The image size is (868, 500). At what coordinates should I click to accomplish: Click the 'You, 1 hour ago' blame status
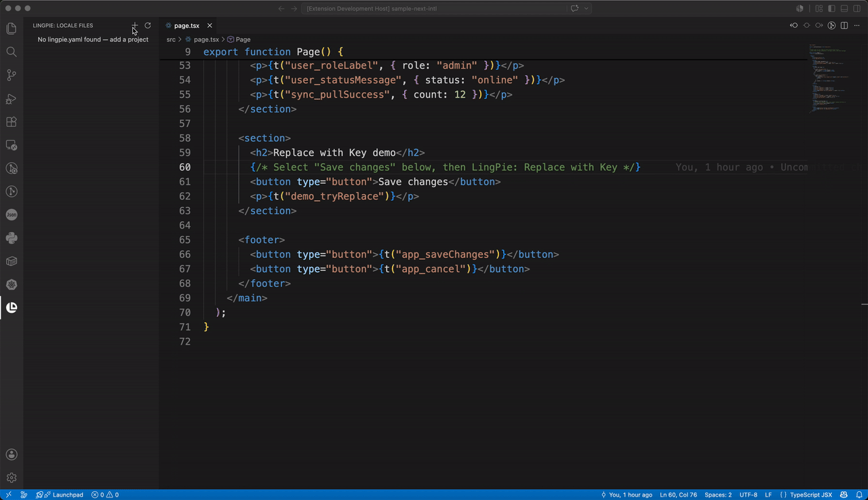point(627,495)
